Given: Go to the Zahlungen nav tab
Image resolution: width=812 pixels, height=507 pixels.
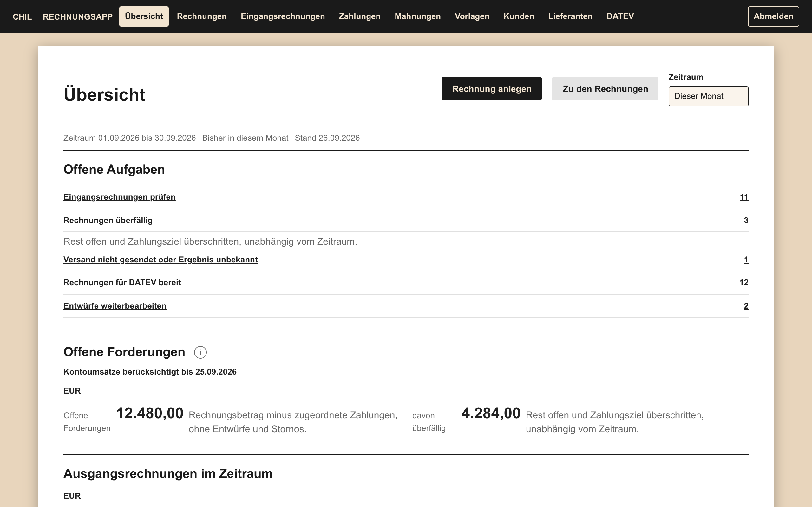Looking at the screenshot, I should 360,16.
